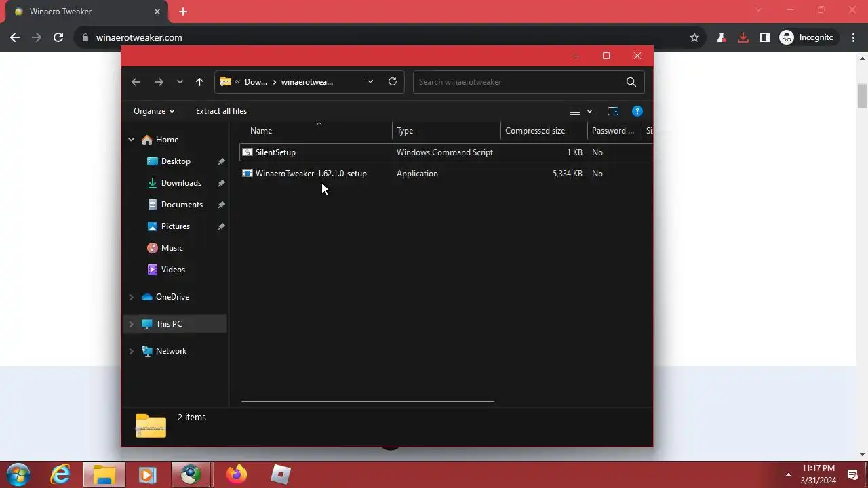The width and height of the screenshot is (868, 488).
Task: Click the Dow... breadcrumb segment
Action: (x=256, y=82)
